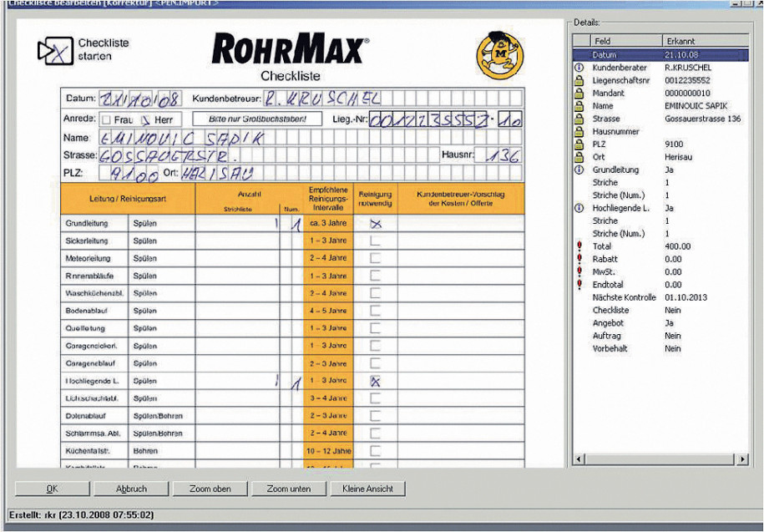
Task: Enable the Garagenablauf cleaning checkbox
Action: pos(375,363)
